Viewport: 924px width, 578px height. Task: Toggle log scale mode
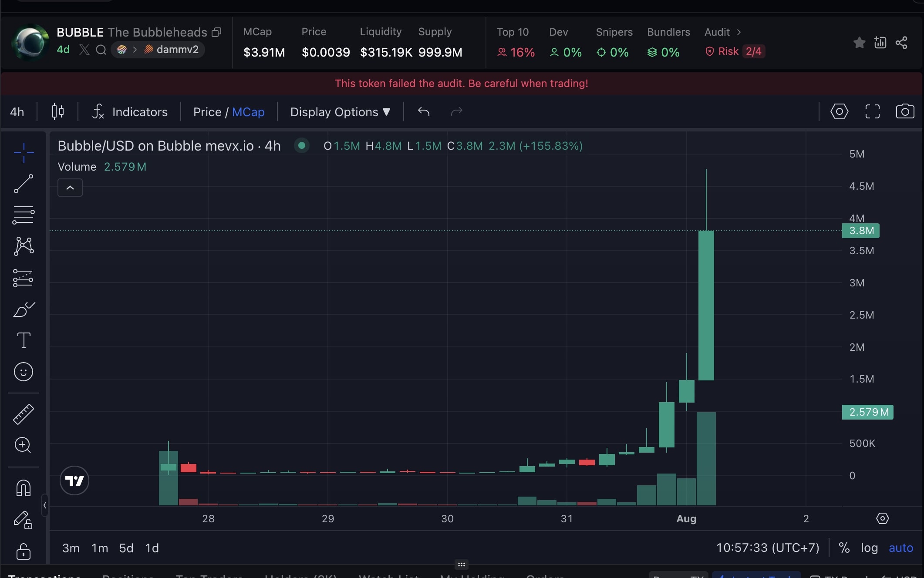(869, 548)
